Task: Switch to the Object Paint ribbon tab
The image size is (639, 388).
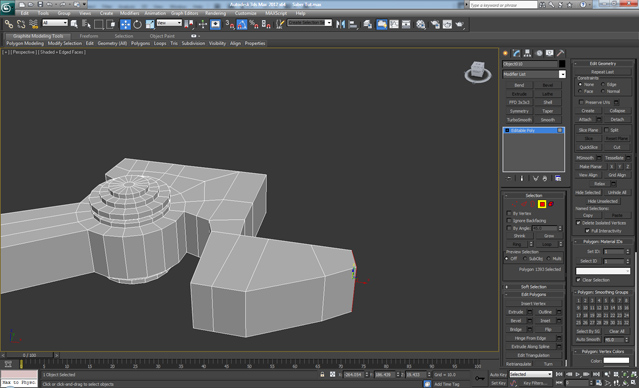Action: tap(162, 36)
